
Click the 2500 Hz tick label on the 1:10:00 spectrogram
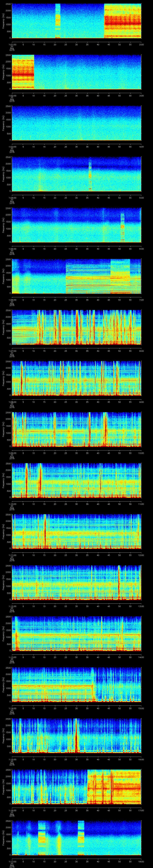click(x=8, y=464)
